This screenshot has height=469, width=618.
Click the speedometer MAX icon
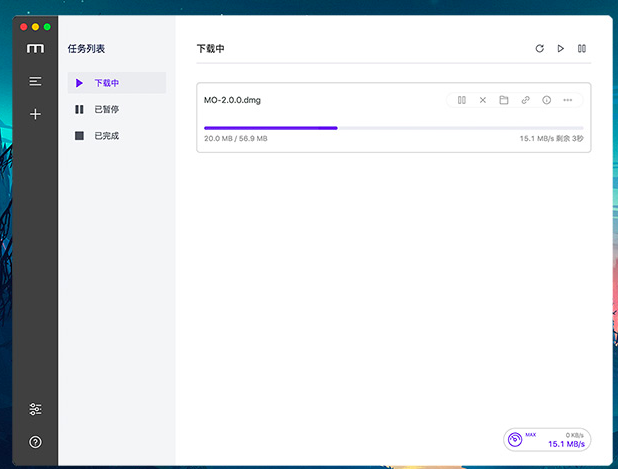[x=515, y=439]
